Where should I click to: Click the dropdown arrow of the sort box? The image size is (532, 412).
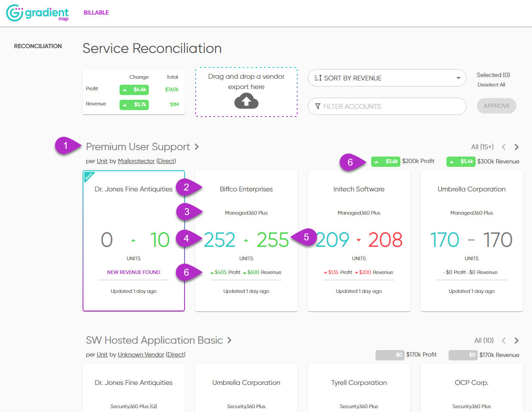[458, 78]
